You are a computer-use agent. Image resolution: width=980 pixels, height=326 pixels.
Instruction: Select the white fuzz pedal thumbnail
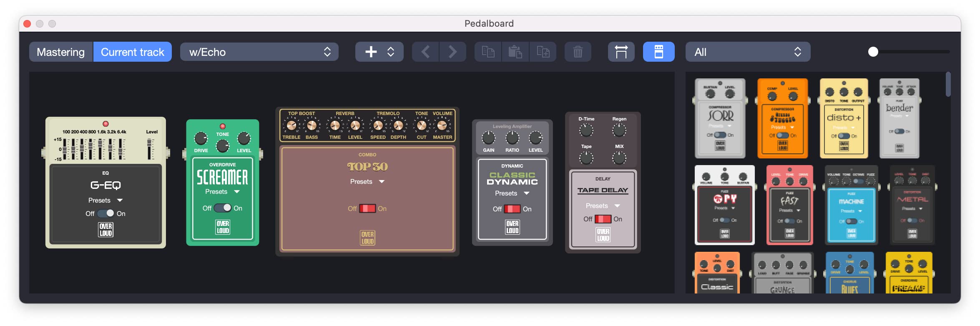724,205
